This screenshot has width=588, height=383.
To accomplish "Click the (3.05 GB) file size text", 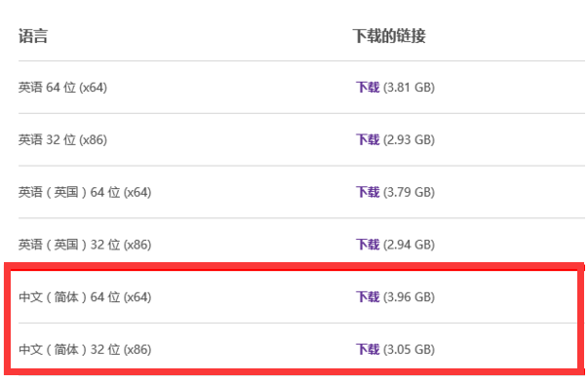I will point(409,350).
